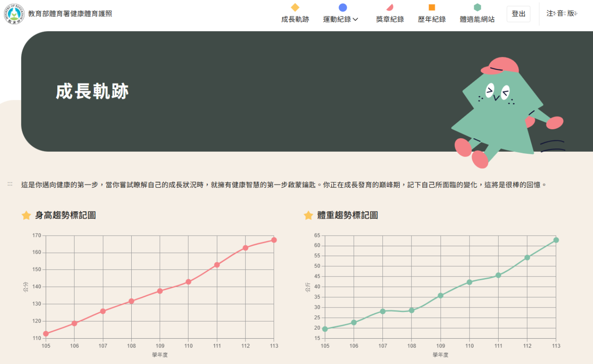Select the pink 獎章紀錄 petal icon
Image resolution: width=593 pixels, height=364 pixels.
click(x=389, y=7)
